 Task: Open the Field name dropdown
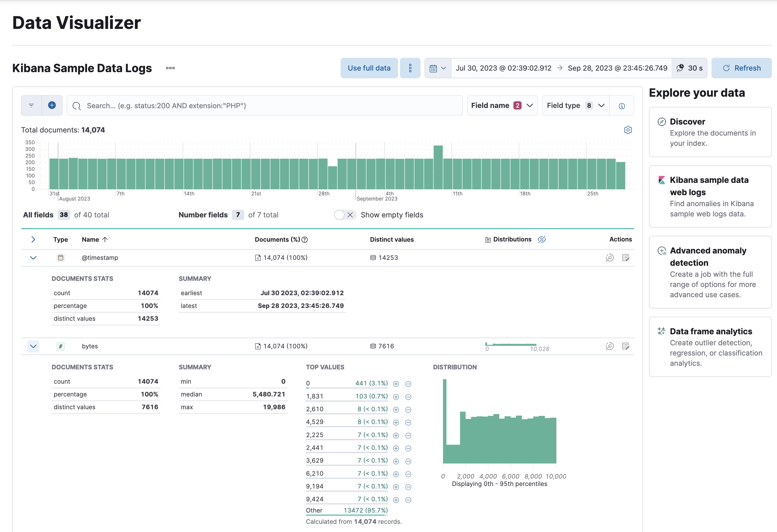tap(502, 105)
